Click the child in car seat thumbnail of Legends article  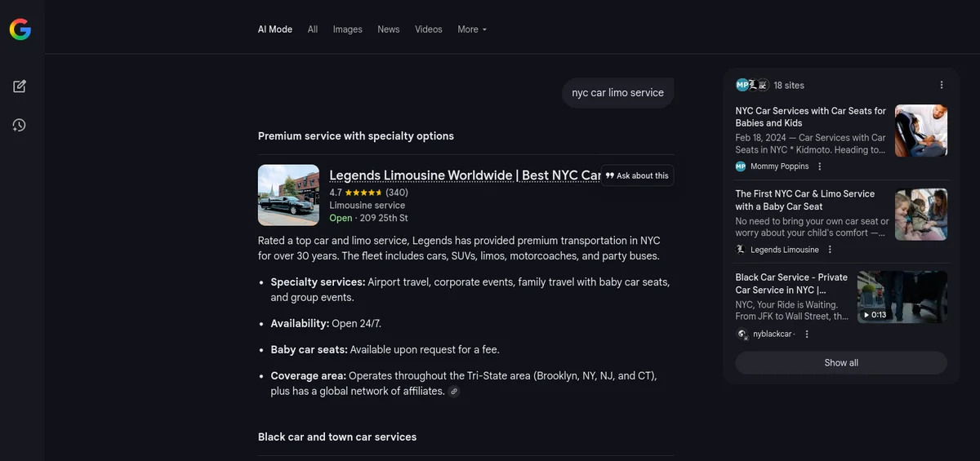(921, 215)
